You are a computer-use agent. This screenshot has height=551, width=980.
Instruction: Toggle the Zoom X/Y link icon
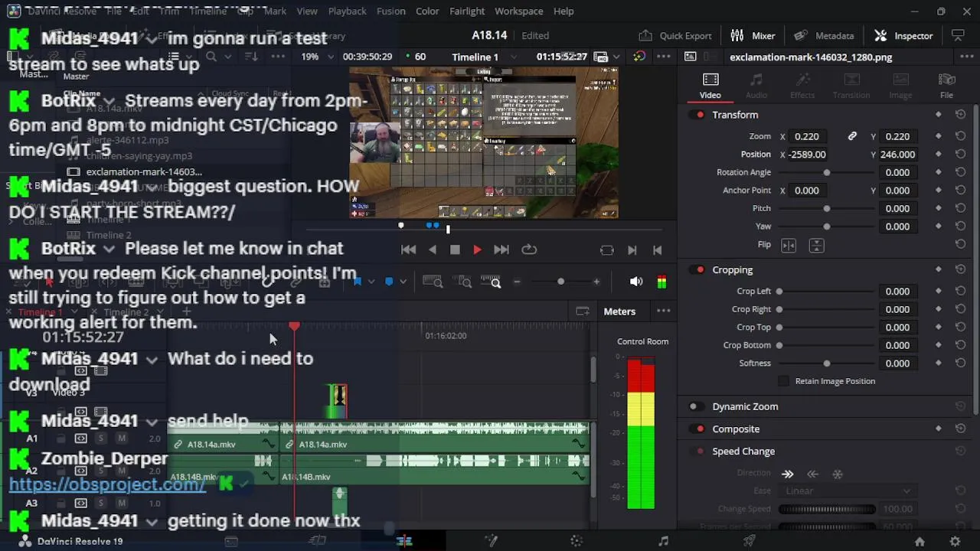coord(852,136)
